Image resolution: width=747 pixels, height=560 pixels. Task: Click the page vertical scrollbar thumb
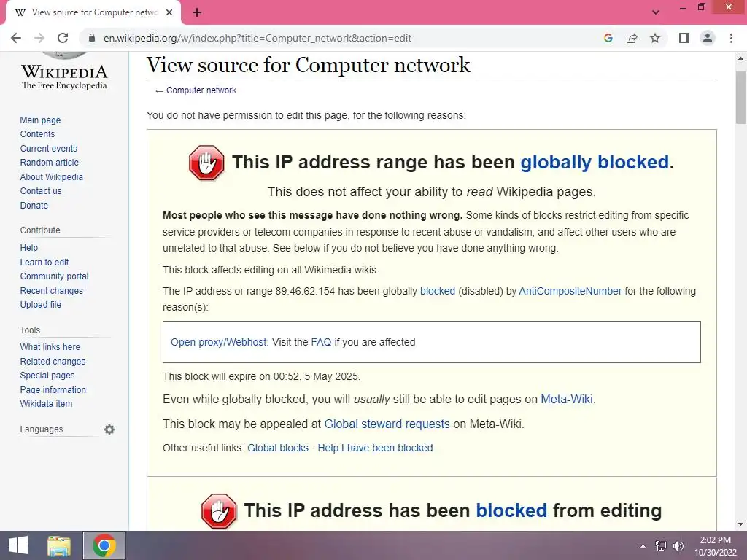point(740,98)
